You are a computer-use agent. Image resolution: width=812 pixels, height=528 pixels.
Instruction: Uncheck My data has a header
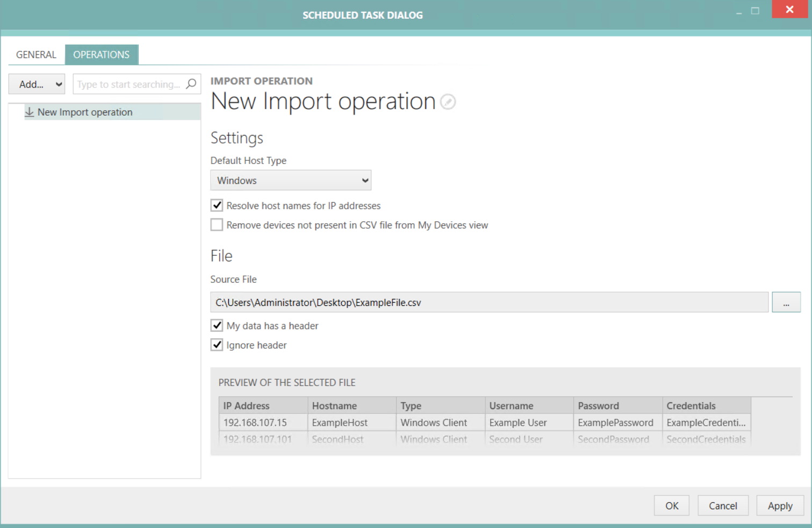click(x=217, y=325)
